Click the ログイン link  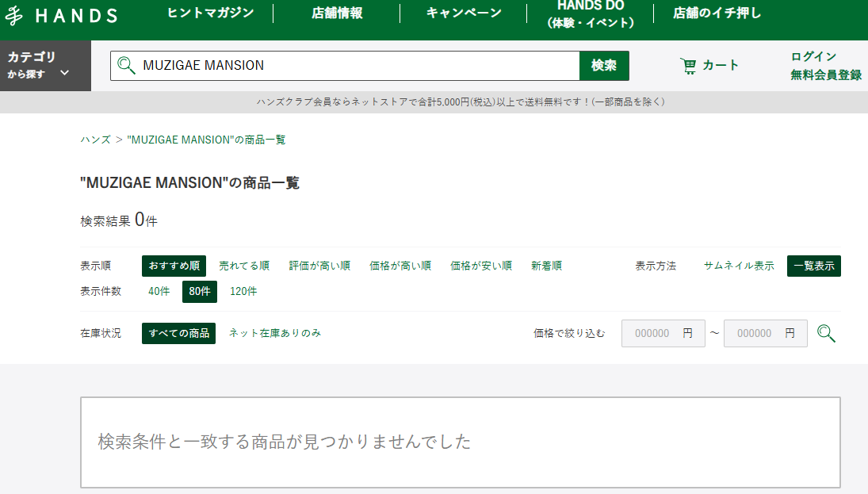click(x=813, y=56)
